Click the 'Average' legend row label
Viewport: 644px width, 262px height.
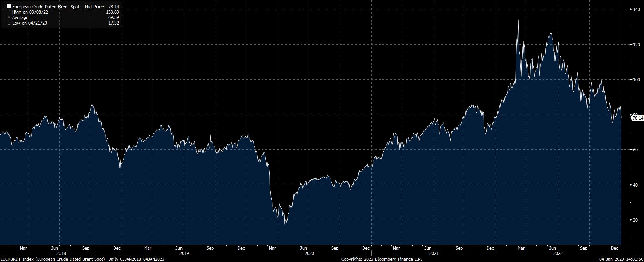click(x=20, y=17)
